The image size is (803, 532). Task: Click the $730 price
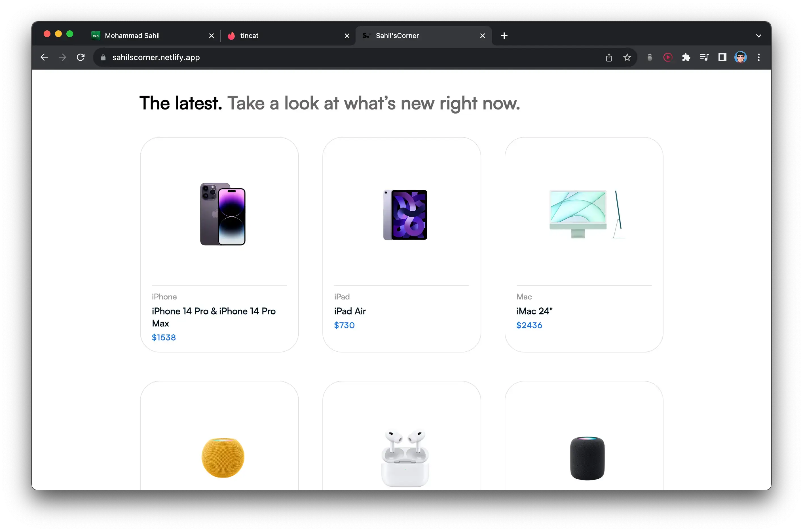(x=344, y=325)
